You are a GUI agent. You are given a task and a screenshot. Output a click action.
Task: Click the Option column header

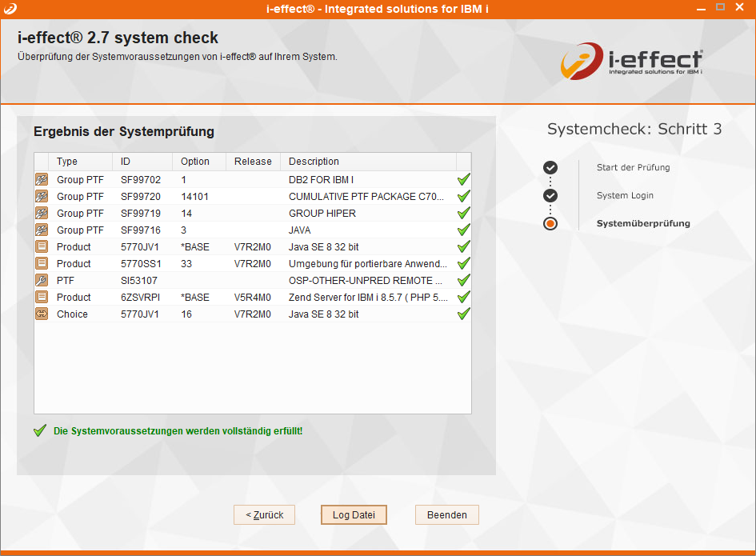[199, 162]
